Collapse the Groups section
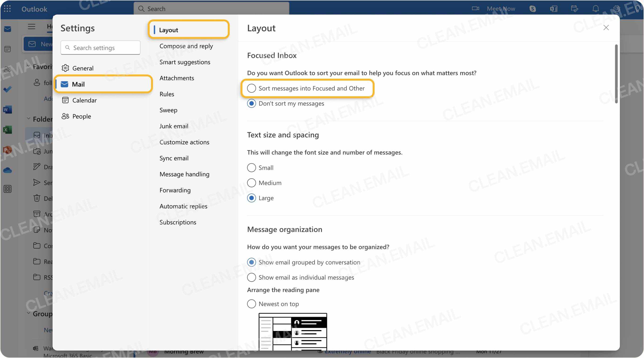Screen dimensions: 644x358 click(x=28, y=313)
